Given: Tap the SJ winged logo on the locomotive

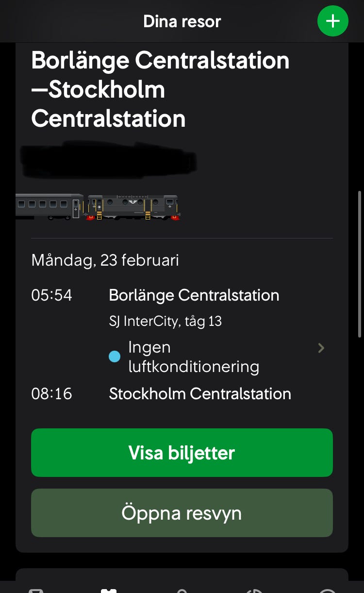Looking at the screenshot, I should (132, 202).
